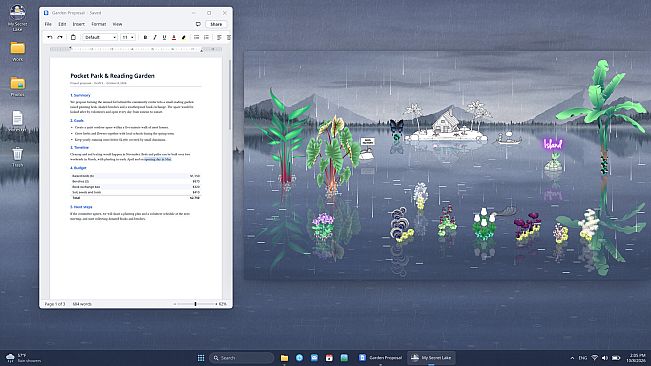Click the 2. Goals heading
651x366 pixels.
point(77,120)
